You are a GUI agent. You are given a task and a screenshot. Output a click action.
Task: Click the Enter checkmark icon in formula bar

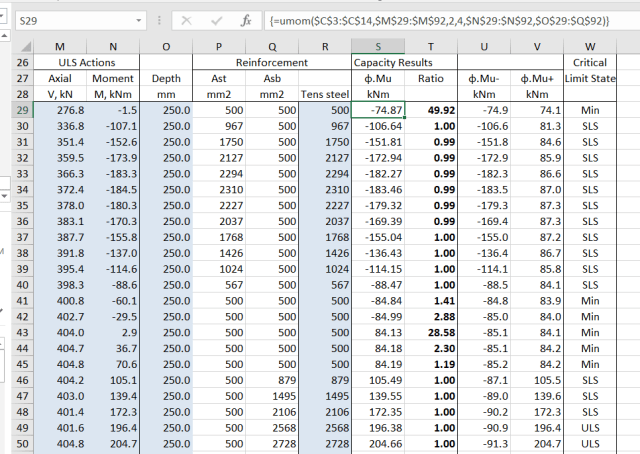pyautogui.click(x=216, y=19)
